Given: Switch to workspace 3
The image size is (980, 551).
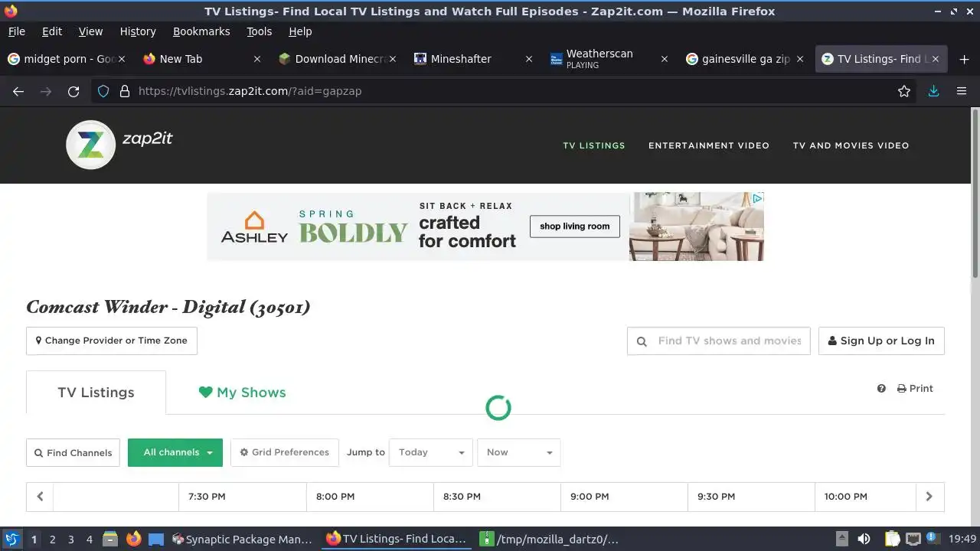Looking at the screenshot, I should coord(70,539).
